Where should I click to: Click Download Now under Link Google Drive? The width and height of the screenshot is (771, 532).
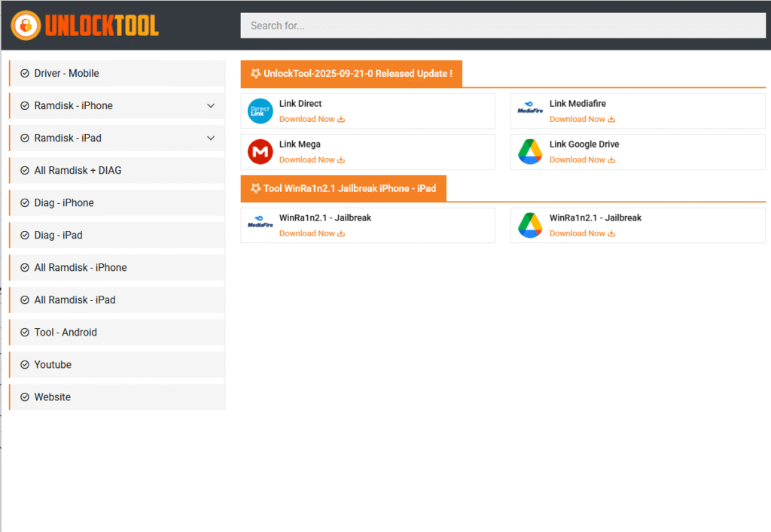[581, 160]
